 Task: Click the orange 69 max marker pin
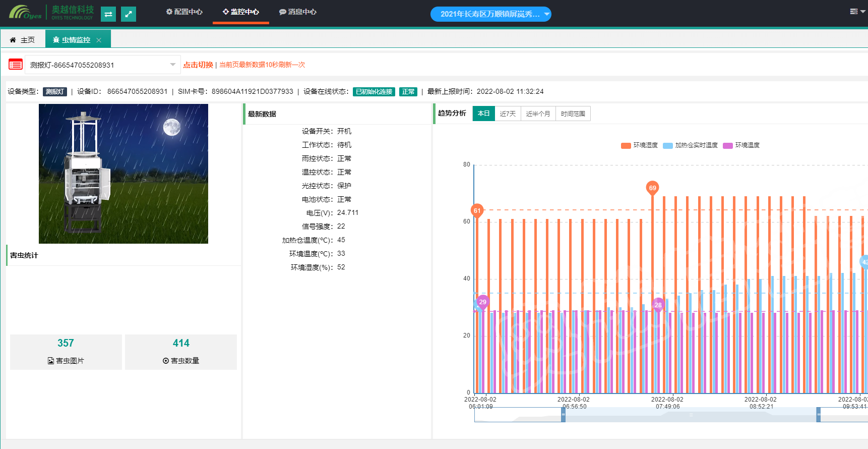pos(652,188)
